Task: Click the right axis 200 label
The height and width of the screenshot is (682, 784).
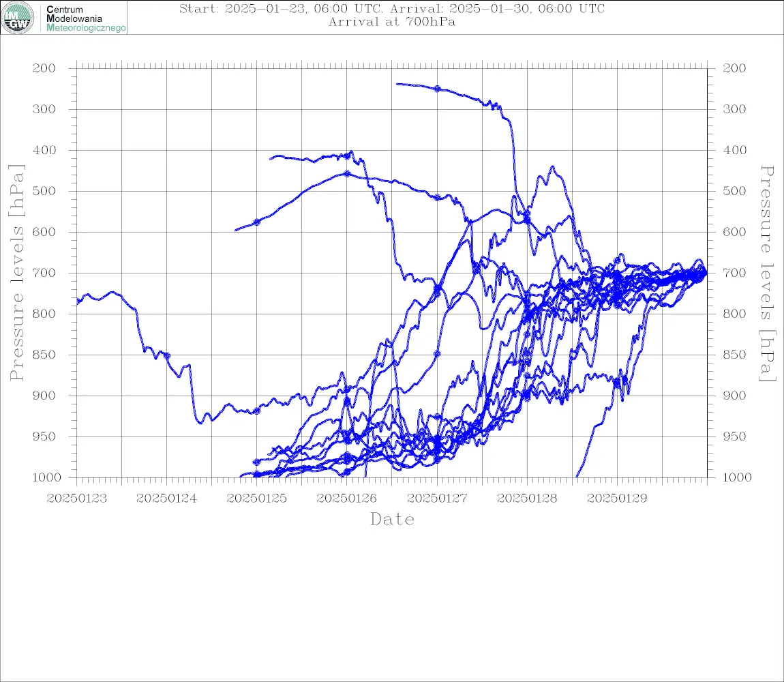Action: 734,68
